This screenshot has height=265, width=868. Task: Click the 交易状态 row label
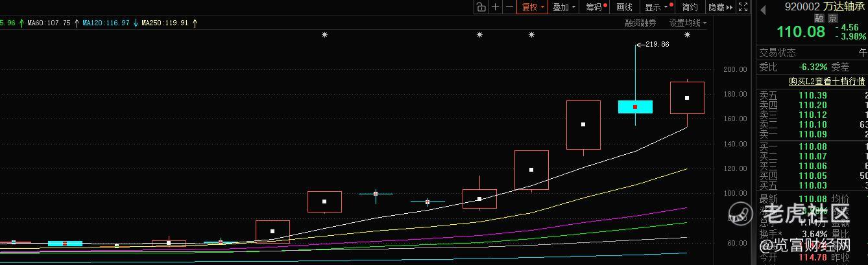pyautogui.click(x=778, y=52)
